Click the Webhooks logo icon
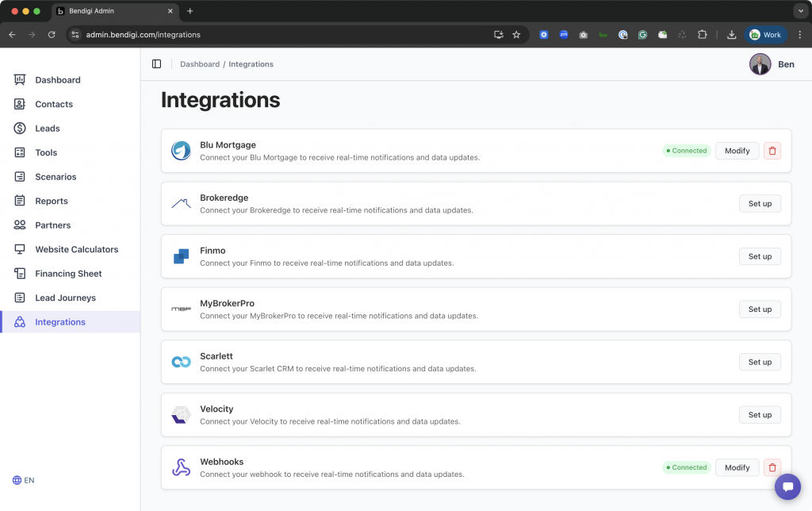The height and width of the screenshot is (511, 812). point(181,467)
